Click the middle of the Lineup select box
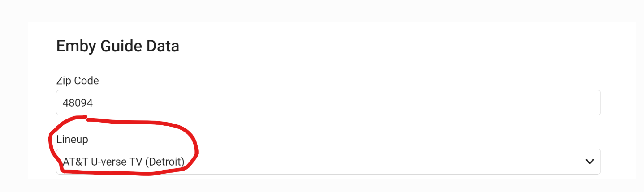Viewport: 644px width, 192px height. point(328,162)
